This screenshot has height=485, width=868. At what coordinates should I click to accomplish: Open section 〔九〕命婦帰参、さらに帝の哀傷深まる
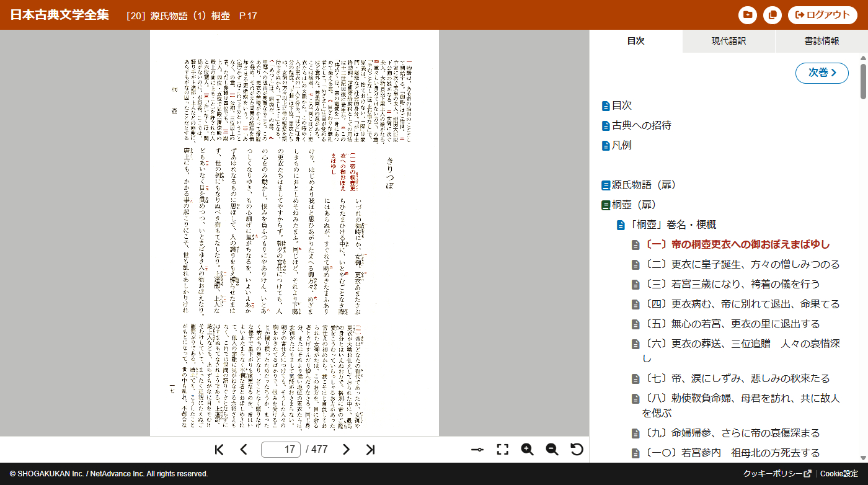(732, 433)
